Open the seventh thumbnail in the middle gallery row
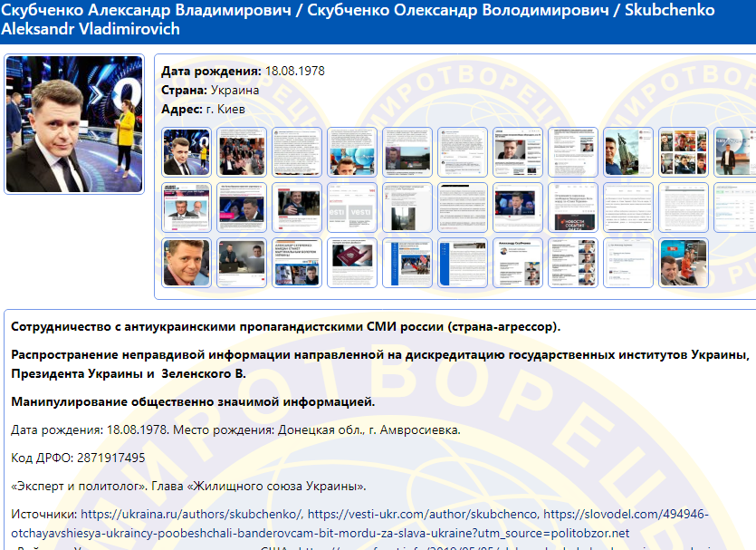The height and width of the screenshot is (550, 756). click(518, 207)
